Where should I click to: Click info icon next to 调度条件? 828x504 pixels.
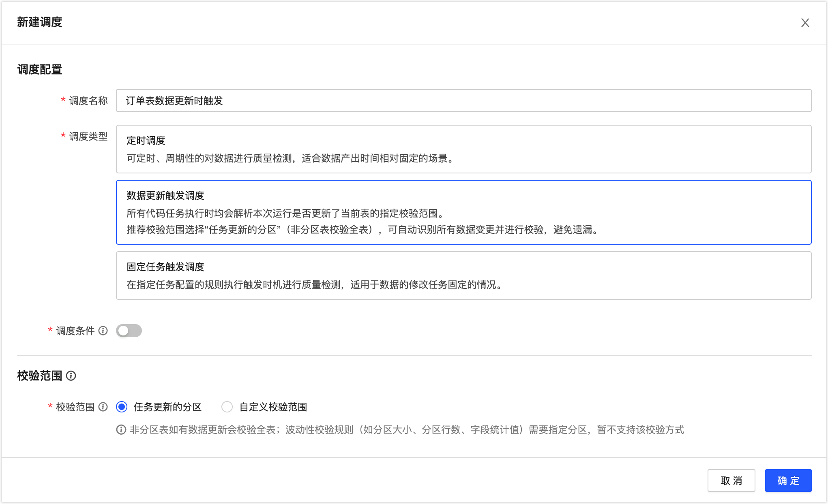click(103, 331)
